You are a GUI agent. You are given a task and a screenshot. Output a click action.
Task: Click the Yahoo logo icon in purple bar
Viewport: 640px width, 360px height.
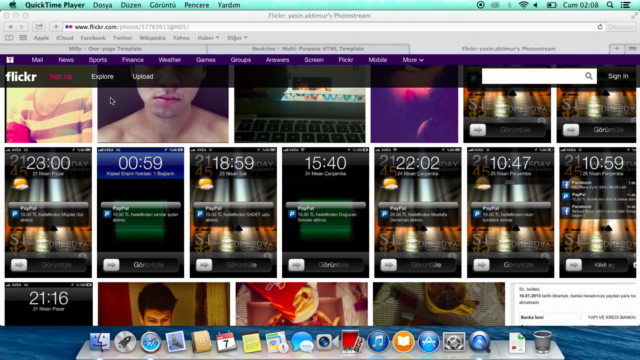[10, 60]
